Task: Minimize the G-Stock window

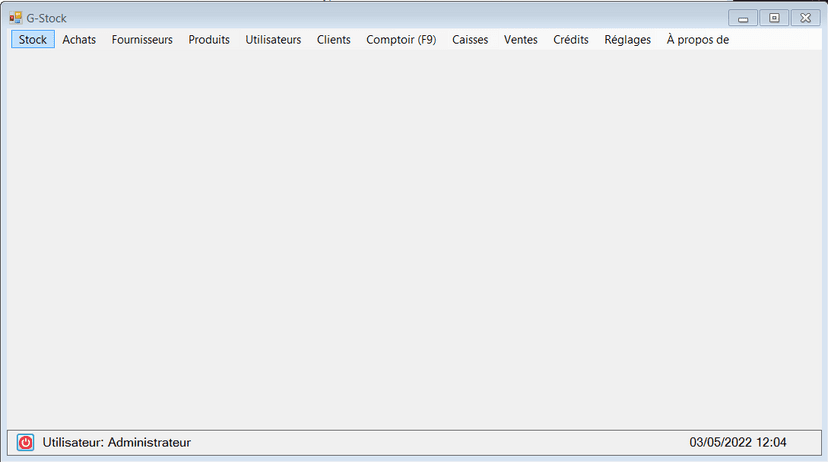Action: [743, 18]
